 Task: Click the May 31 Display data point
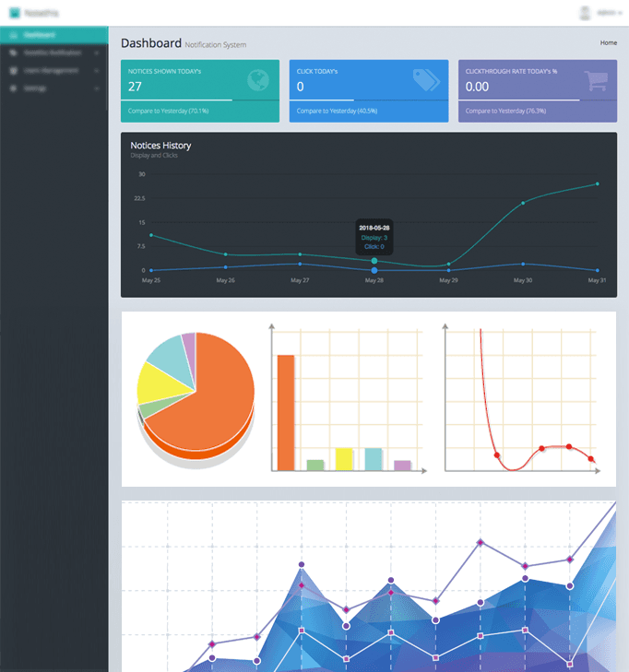pyautogui.click(x=598, y=183)
